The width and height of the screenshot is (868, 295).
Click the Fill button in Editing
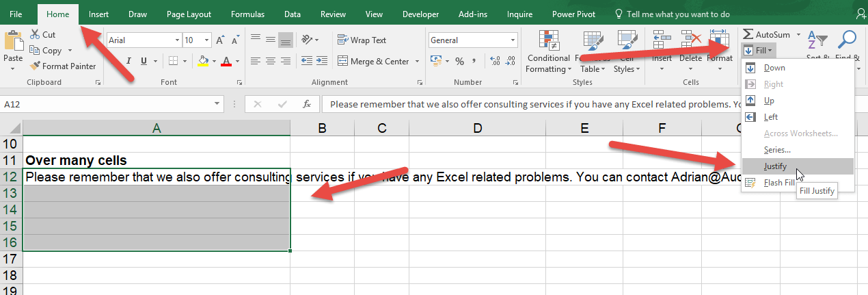(759, 50)
